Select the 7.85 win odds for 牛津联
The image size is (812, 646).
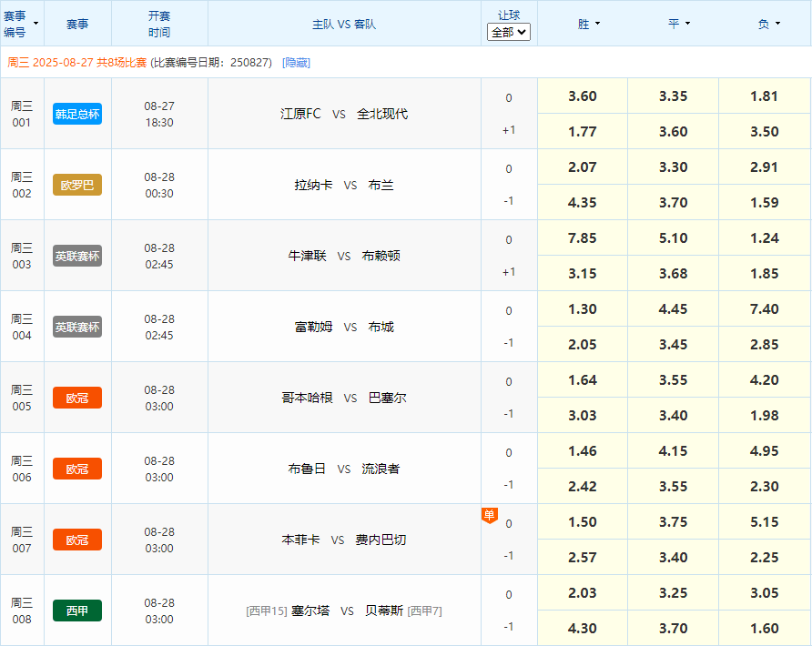click(583, 238)
